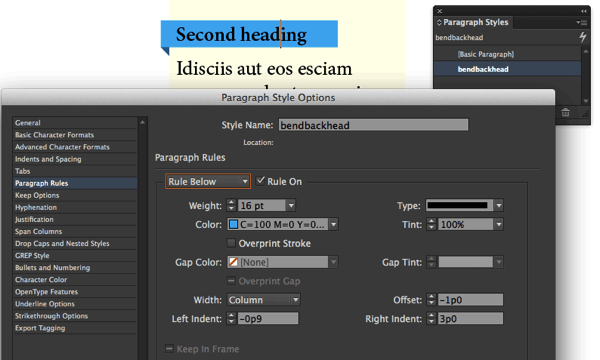Screen dimensions: 600x360
Task: Open the Gap Color dropdown arrow
Action: tap(334, 262)
